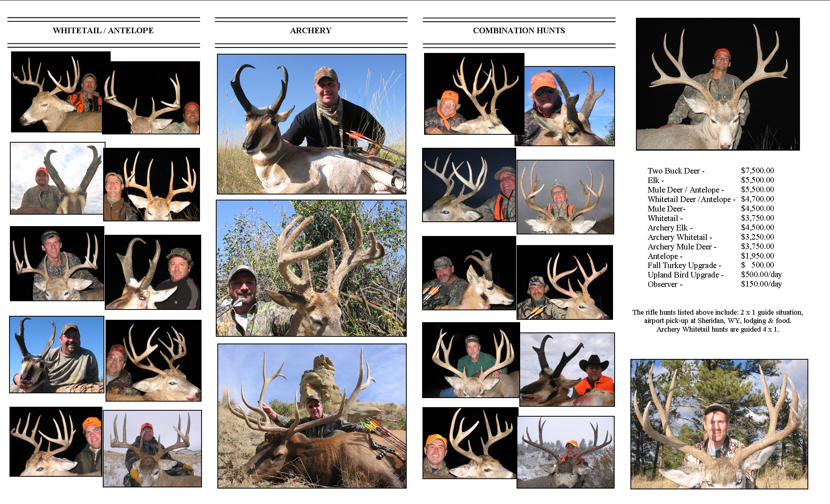Click the Whitetail Deer / Antelope price entry
This screenshot has width=830, height=504.
(711, 199)
